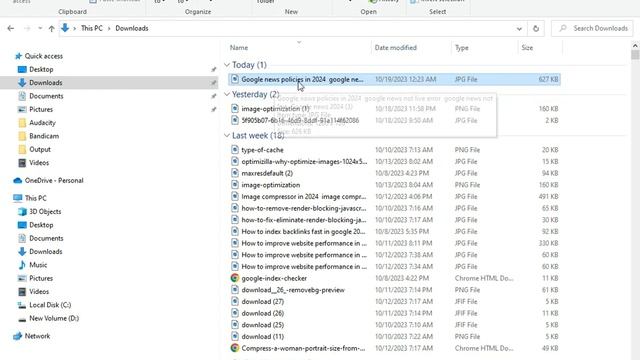Select how-to-remove-render-blocking-javascr file name
The height and width of the screenshot is (360, 640).
point(304,208)
